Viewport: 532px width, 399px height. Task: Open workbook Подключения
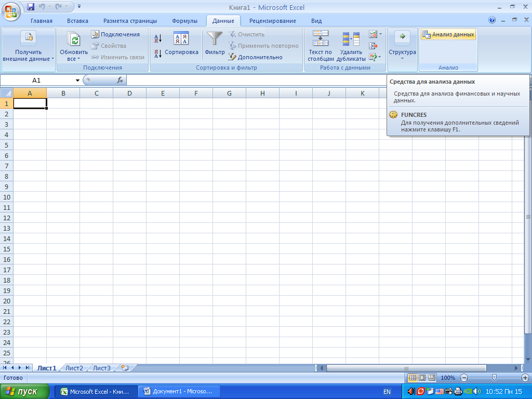[x=115, y=34]
